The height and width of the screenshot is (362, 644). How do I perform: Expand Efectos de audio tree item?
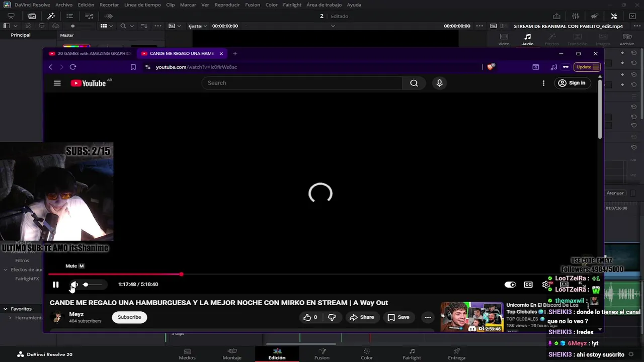(x=6, y=269)
